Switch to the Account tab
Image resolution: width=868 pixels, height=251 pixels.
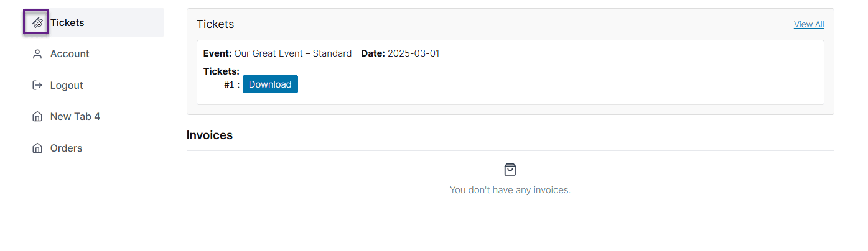point(94,54)
